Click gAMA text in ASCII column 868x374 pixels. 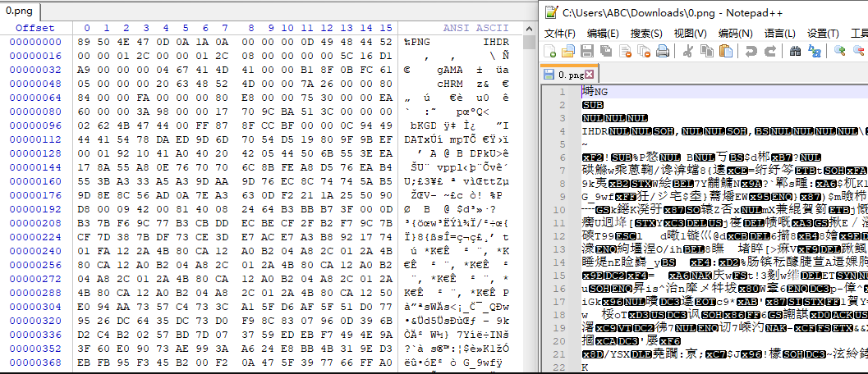coord(449,70)
